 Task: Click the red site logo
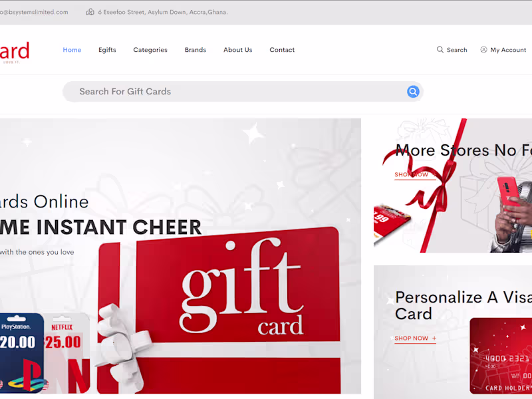[14, 52]
